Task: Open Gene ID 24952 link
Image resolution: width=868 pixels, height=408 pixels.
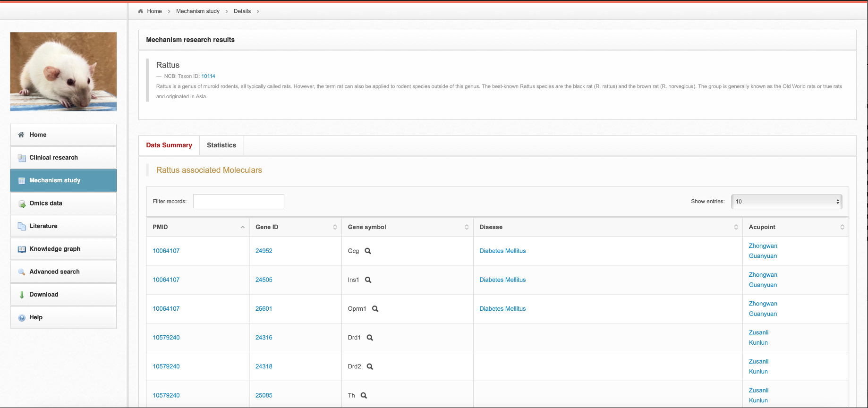Action: (264, 251)
